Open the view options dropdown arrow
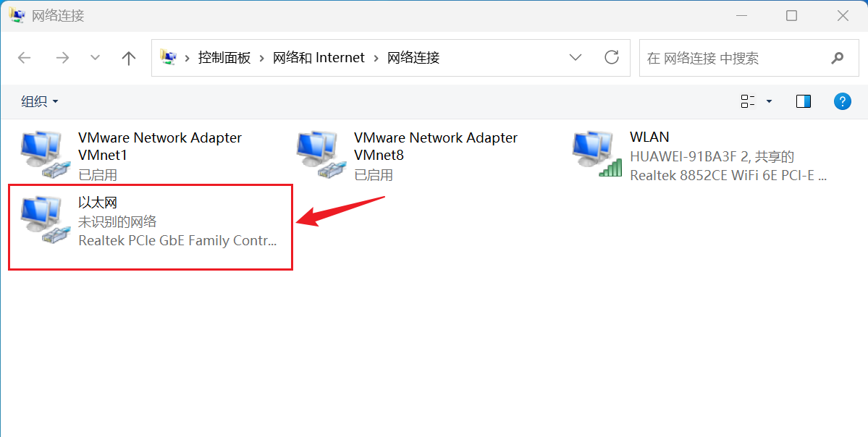The width and height of the screenshot is (868, 437). (x=769, y=101)
